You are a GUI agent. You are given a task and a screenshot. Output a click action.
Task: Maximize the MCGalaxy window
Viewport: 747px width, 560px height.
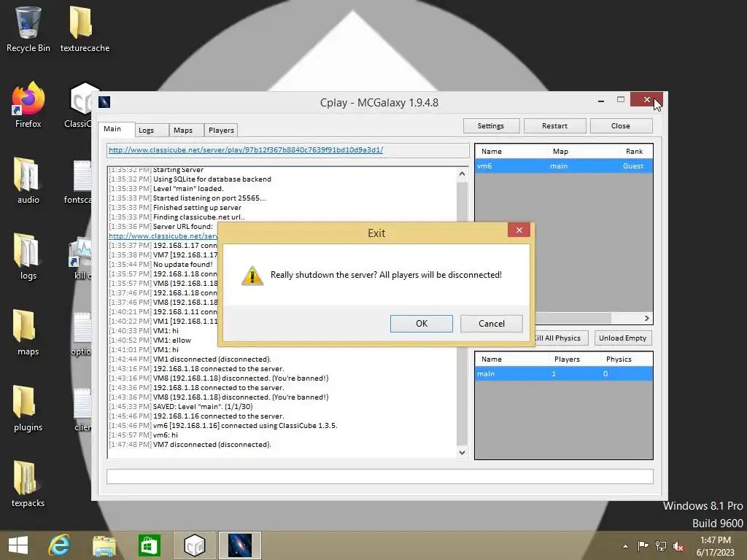pyautogui.click(x=620, y=99)
